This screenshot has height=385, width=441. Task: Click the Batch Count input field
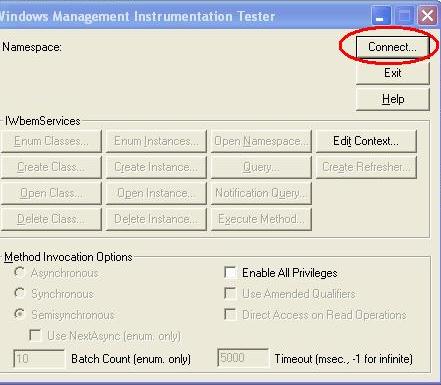click(x=39, y=359)
